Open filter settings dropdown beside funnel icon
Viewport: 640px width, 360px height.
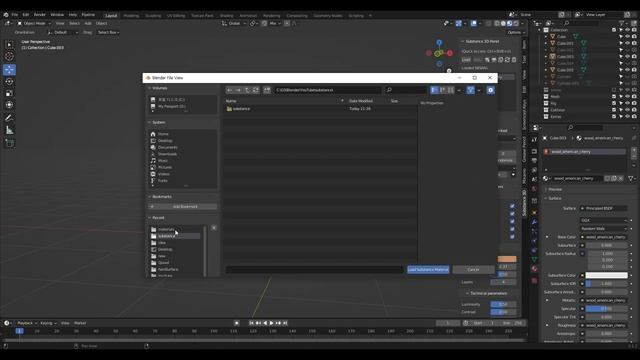(x=479, y=90)
